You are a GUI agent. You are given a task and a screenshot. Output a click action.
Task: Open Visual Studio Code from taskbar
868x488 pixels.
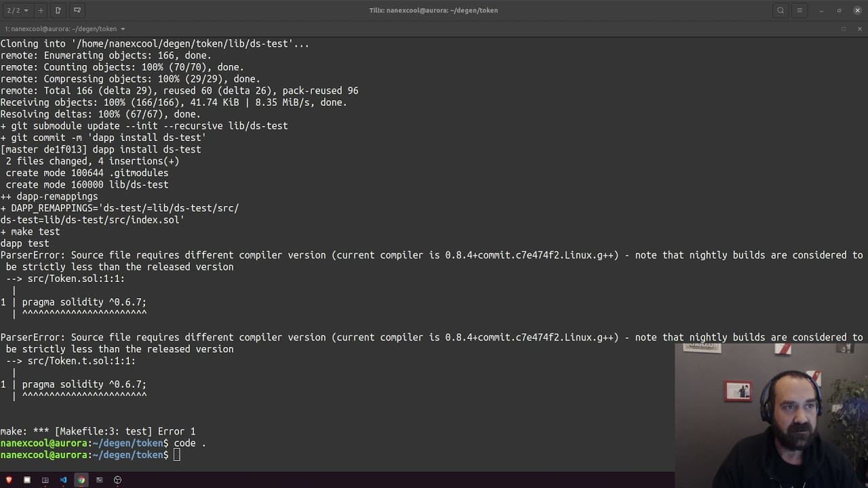63,480
